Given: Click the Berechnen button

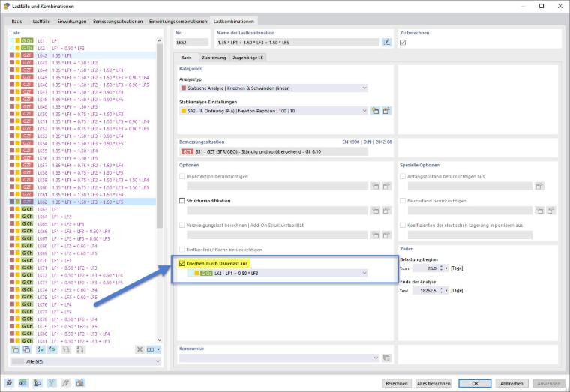Looking at the screenshot, I should (x=397, y=383).
